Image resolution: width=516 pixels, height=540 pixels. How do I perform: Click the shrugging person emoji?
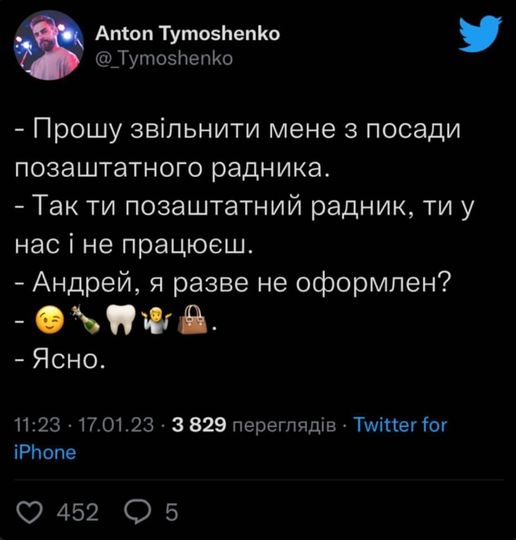click(x=156, y=320)
